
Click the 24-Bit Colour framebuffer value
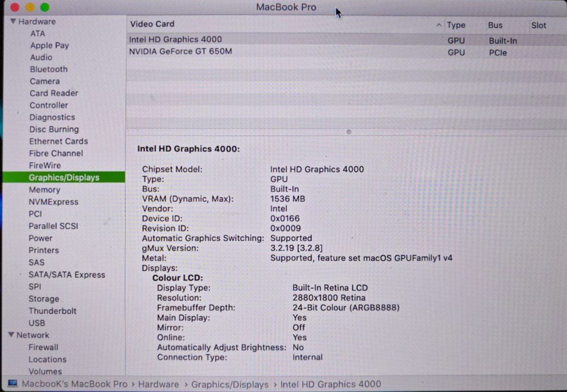346,308
